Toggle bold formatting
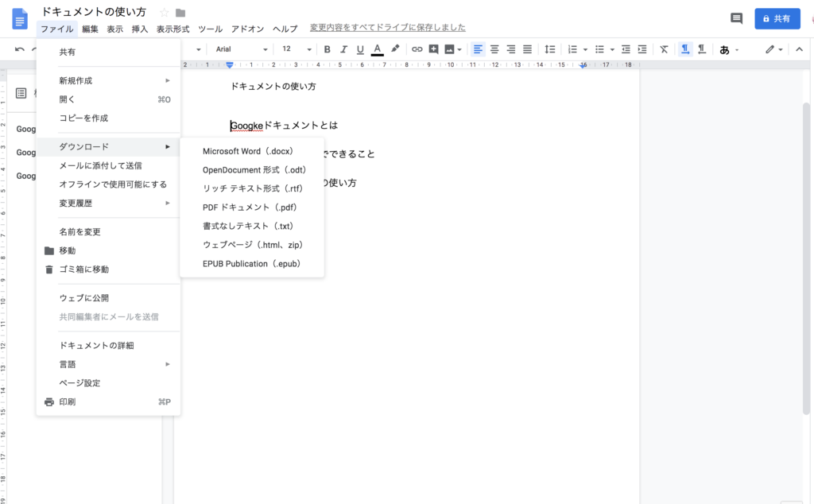Image resolution: width=814 pixels, height=504 pixels. pos(327,49)
